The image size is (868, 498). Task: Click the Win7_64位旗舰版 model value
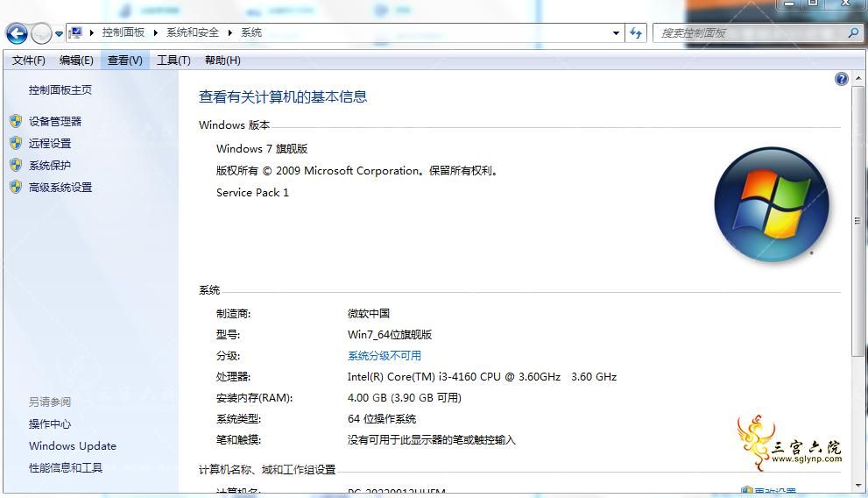[x=389, y=335]
